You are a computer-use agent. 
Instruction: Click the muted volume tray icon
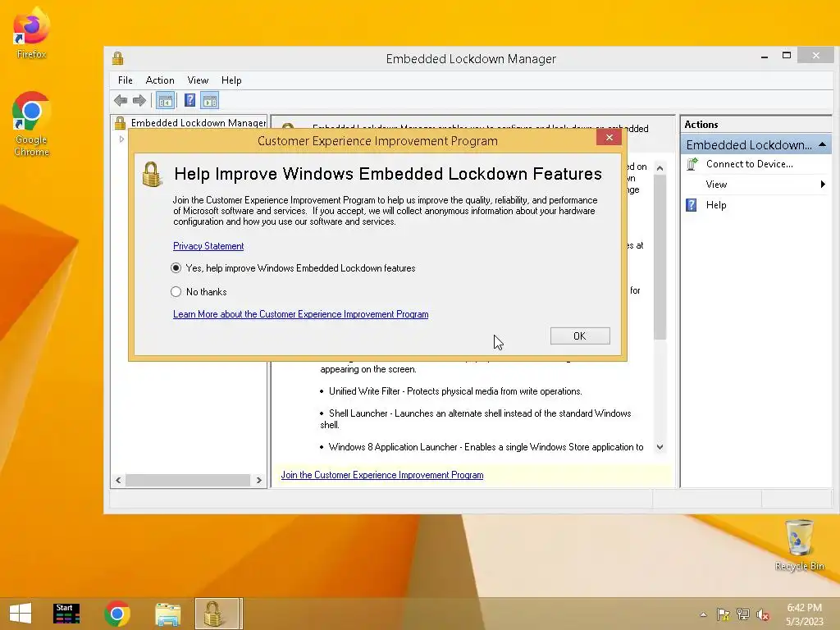[763, 615]
